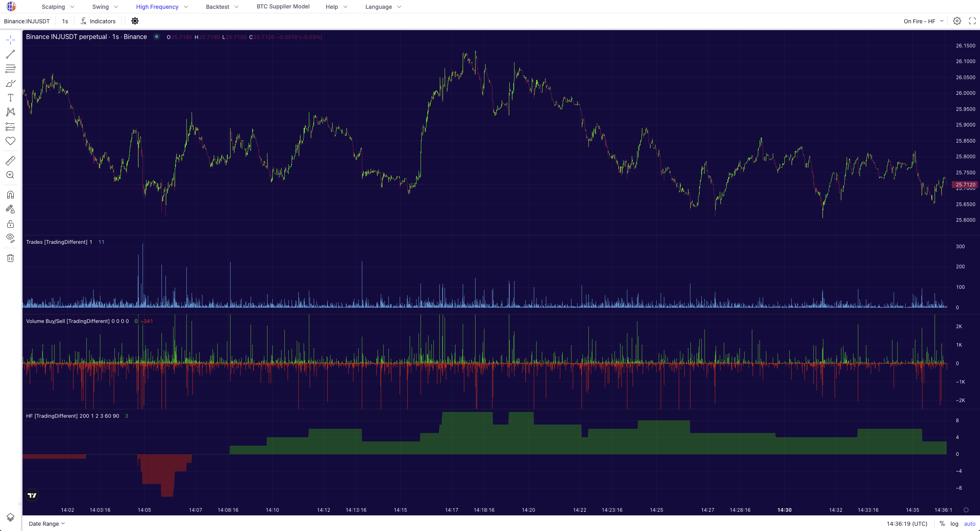Viewport: 980px width, 531px height.
Task: Open the Date Range selector
Action: [x=44, y=524]
